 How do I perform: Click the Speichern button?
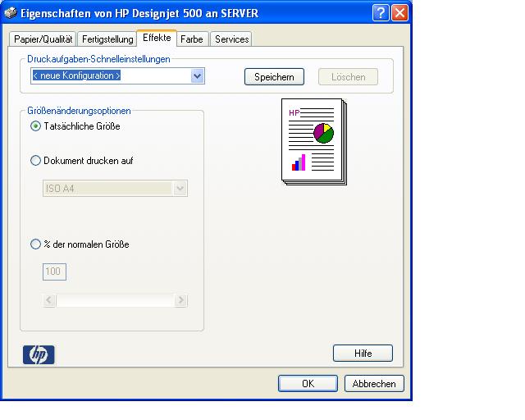(x=274, y=76)
